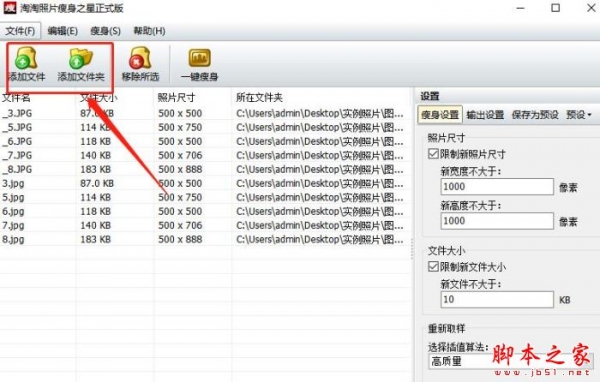The width and height of the screenshot is (600, 382).
Task: Expand the 预设 presets dropdown
Action: (x=579, y=114)
